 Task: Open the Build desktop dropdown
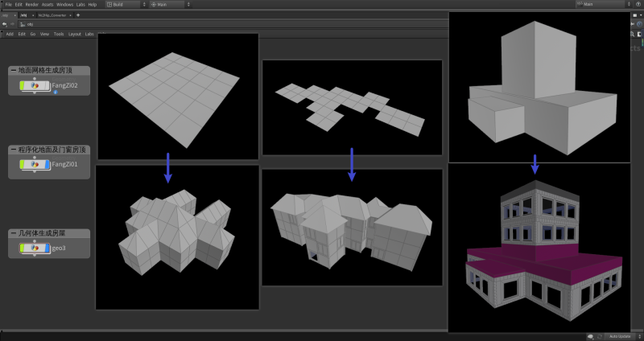tap(125, 4)
